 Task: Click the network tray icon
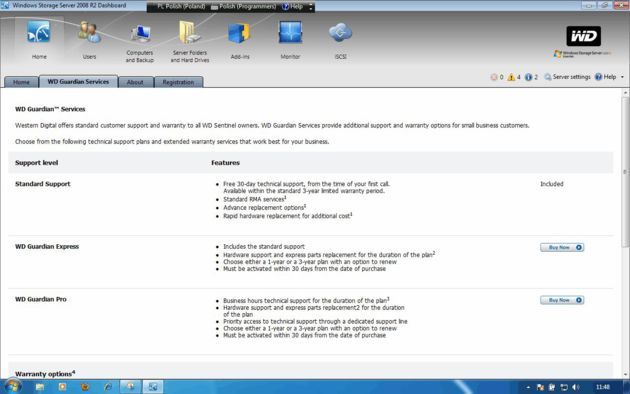[x=564, y=387]
